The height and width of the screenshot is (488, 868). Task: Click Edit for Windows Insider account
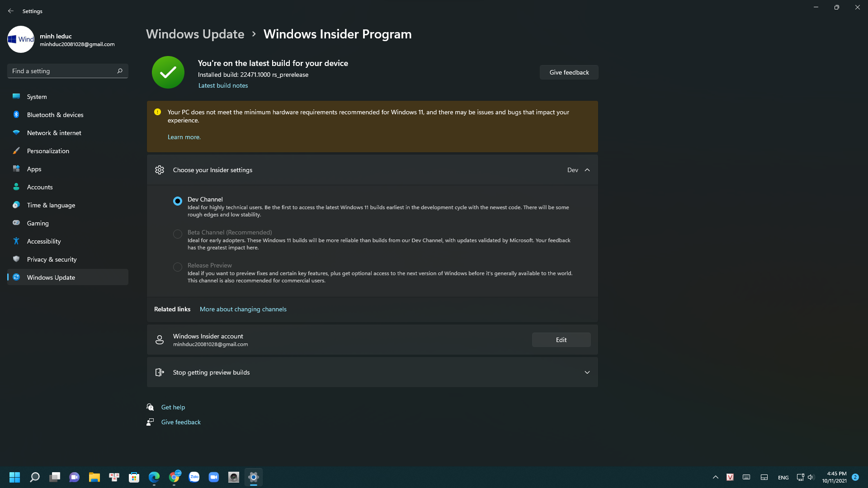tap(561, 340)
